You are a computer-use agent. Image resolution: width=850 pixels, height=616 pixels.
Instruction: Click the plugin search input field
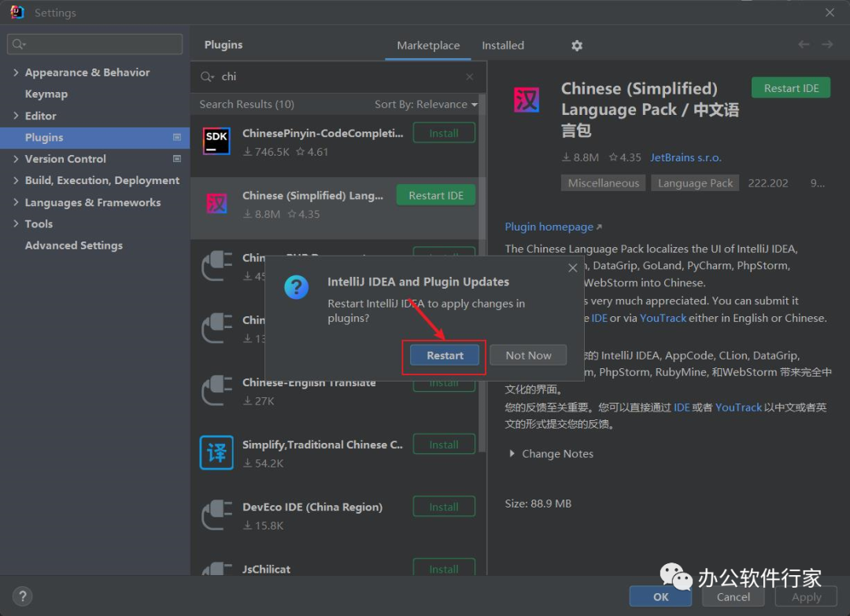[x=338, y=77]
